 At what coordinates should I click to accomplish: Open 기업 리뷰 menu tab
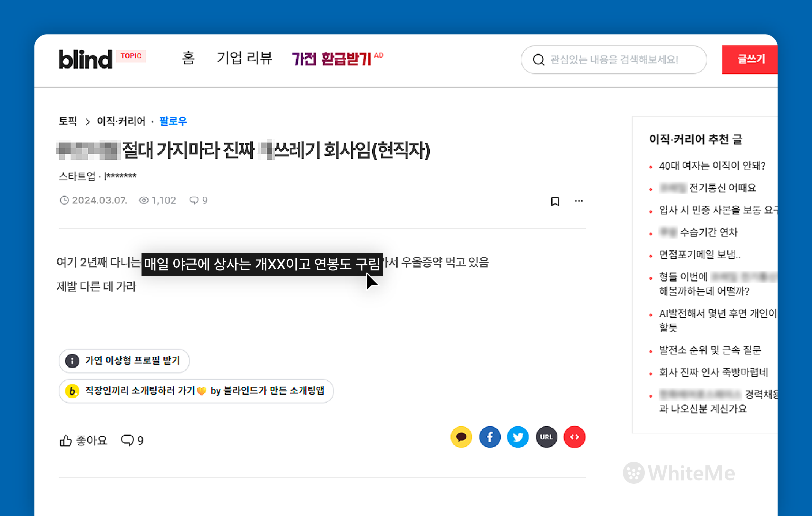[245, 58]
